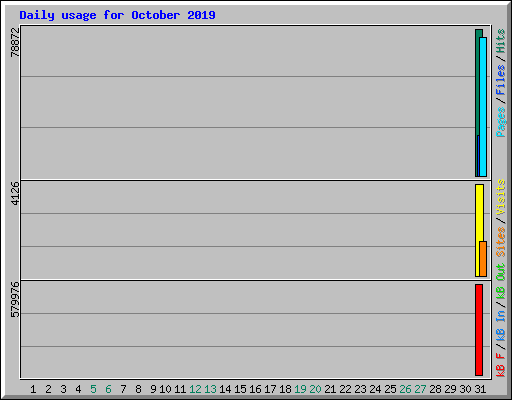
Task: Click day 23 on the x-axis
Action: point(360,389)
